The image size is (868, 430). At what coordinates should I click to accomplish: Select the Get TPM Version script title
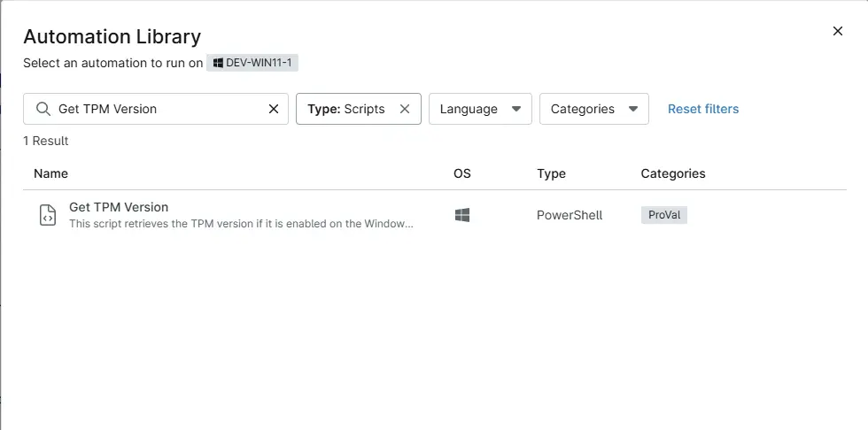[119, 207]
